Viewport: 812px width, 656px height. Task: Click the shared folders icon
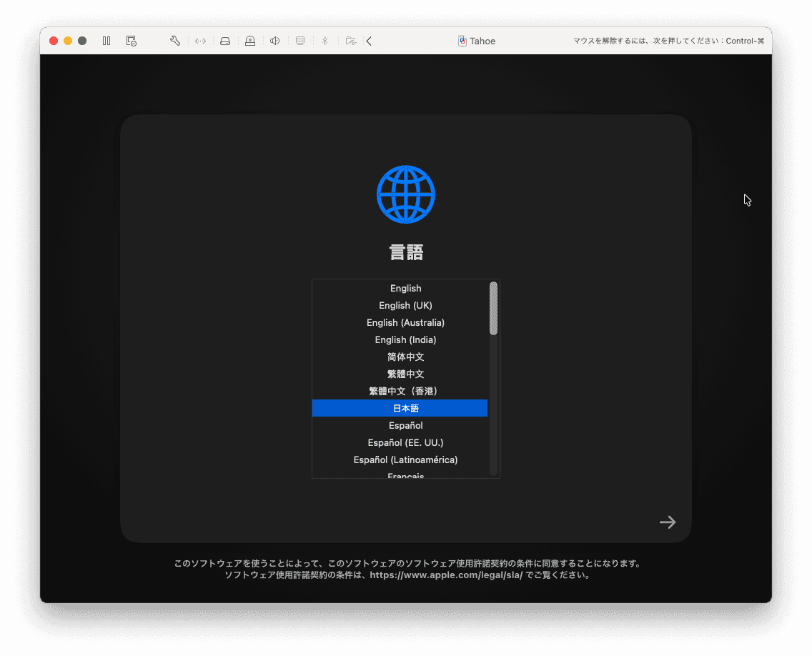coord(350,41)
